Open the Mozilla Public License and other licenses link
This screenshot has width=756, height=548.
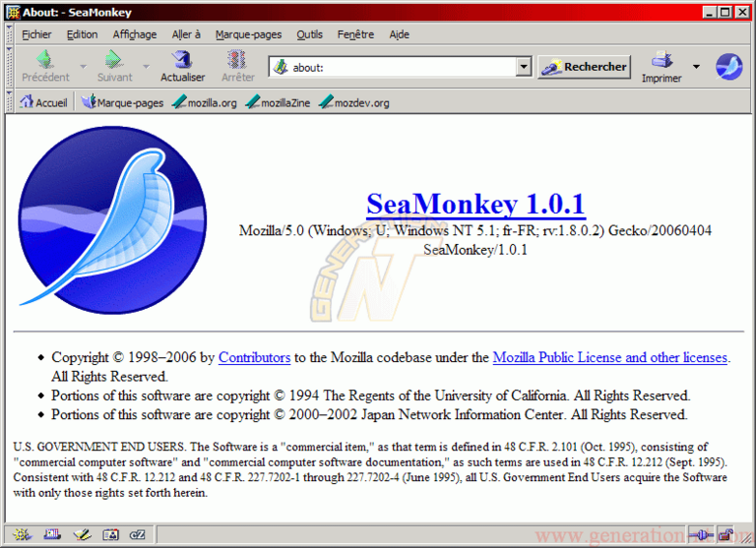(610, 357)
